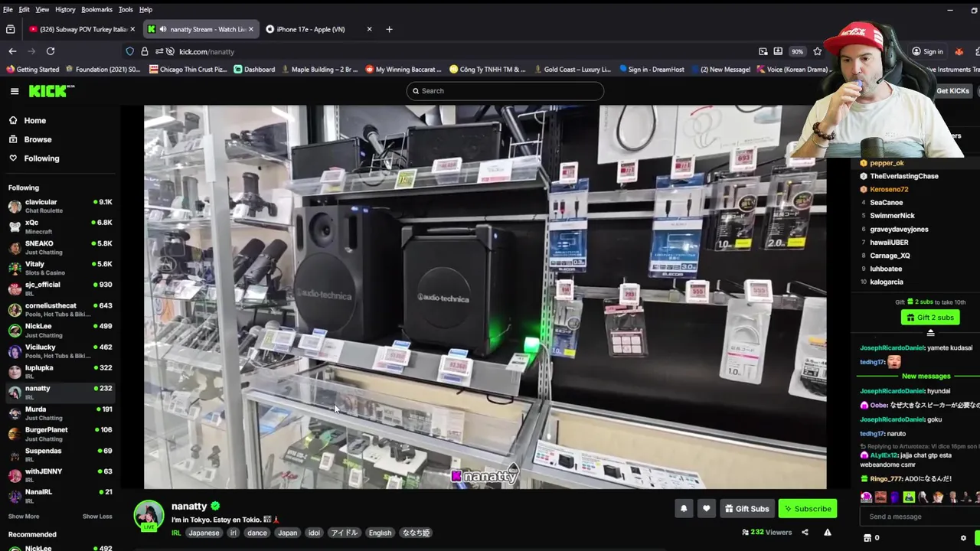
Task: Switch to iPhone 17e Apple tab
Action: (318, 29)
